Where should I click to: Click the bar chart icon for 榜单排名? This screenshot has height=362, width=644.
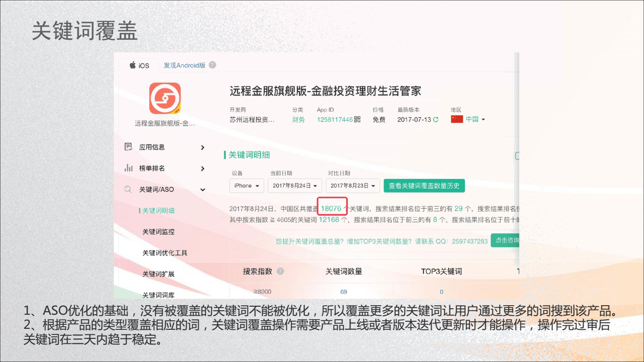(x=128, y=168)
